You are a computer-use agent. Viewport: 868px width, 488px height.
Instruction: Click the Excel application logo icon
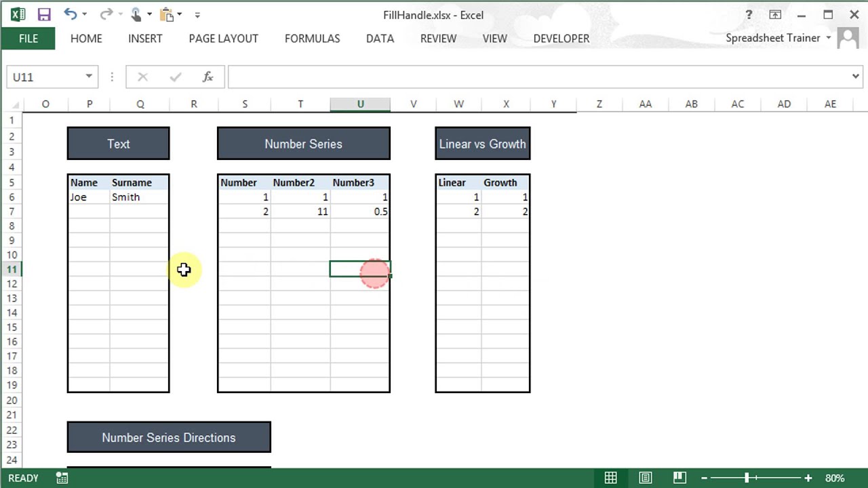tap(18, 14)
